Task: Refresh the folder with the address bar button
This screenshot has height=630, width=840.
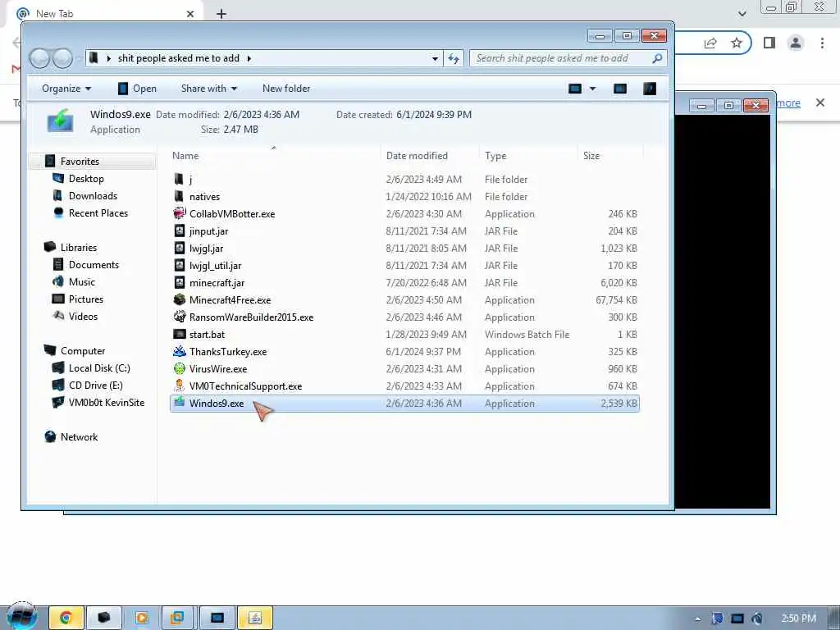Action: (x=454, y=58)
